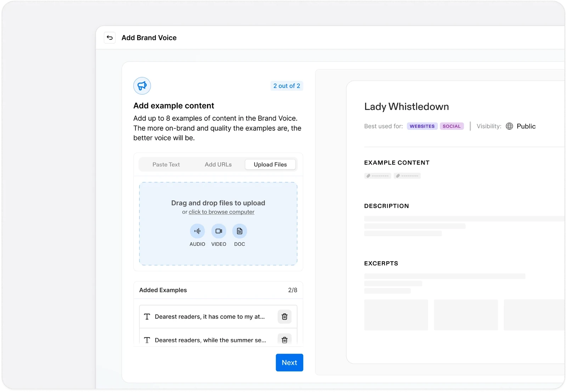Select the DOC upload icon

click(240, 231)
